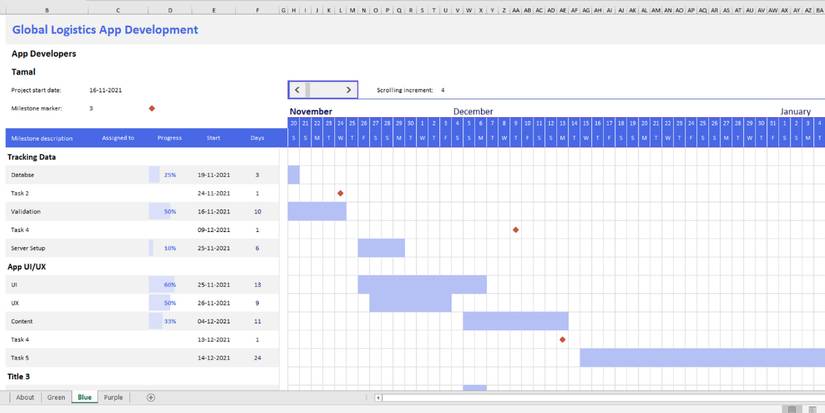Select the Validation start date 16-11-2021
This screenshot has width=825, height=413.
(x=214, y=211)
